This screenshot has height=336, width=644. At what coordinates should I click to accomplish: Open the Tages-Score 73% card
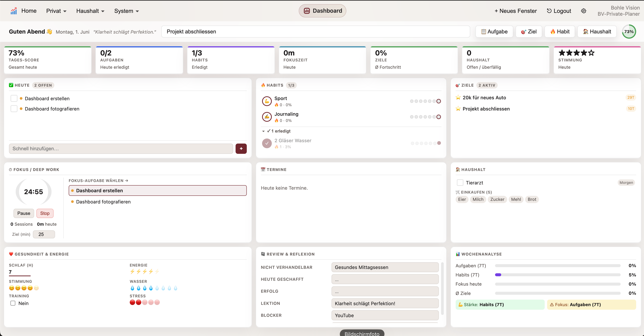(48, 60)
